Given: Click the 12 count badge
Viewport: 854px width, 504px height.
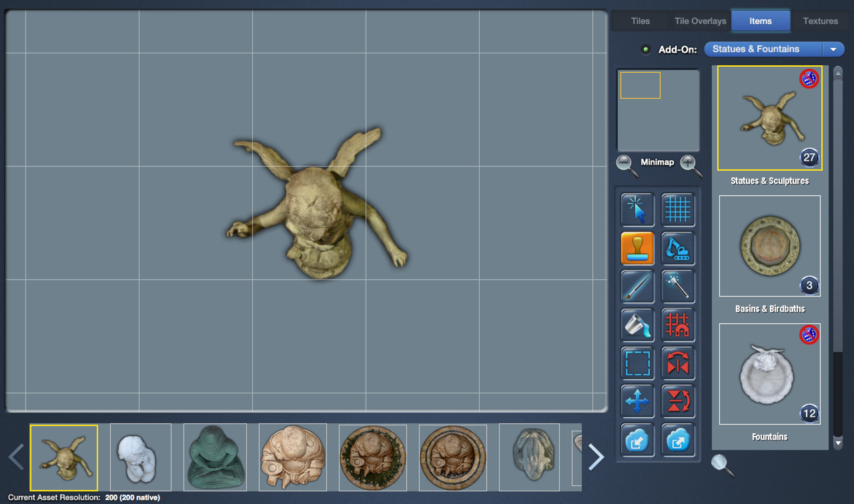Looking at the screenshot, I should [809, 414].
